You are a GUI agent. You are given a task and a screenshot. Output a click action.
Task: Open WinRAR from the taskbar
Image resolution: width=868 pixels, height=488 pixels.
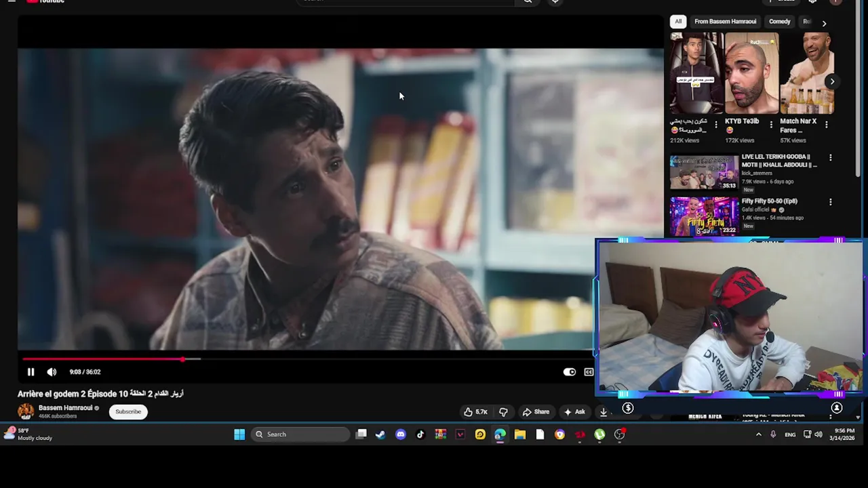pyautogui.click(x=441, y=434)
